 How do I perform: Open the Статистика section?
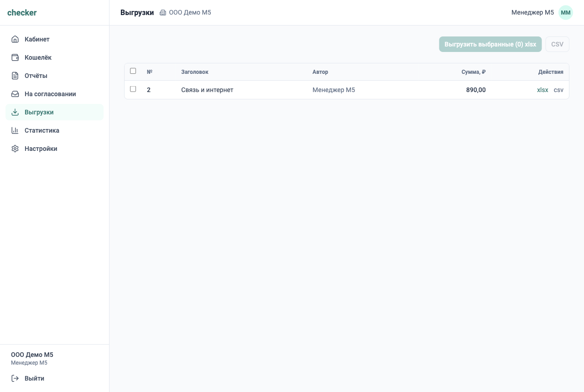tap(55, 130)
